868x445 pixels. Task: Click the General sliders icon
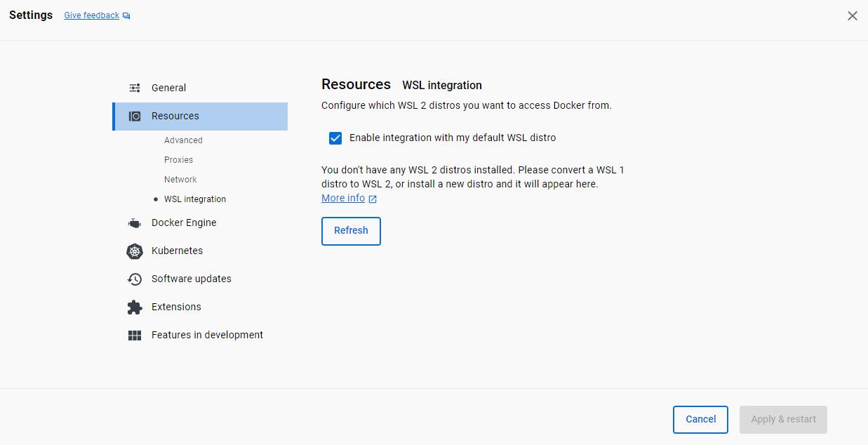coord(135,88)
